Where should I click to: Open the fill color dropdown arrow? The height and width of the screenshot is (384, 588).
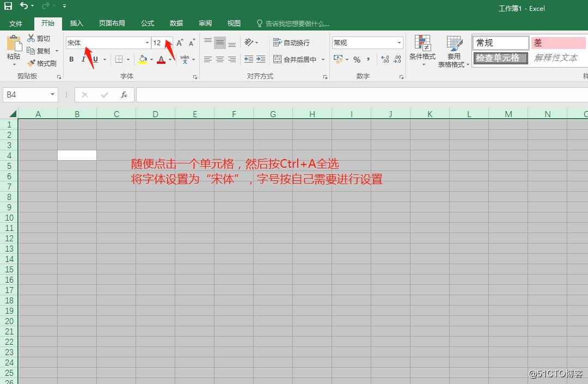tap(151, 59)
